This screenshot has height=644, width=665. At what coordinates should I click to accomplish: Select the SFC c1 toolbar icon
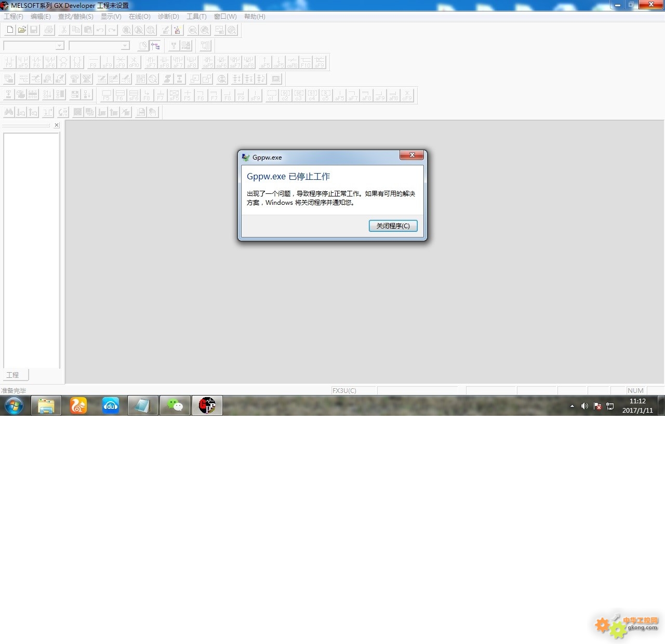tap(271, 96)
